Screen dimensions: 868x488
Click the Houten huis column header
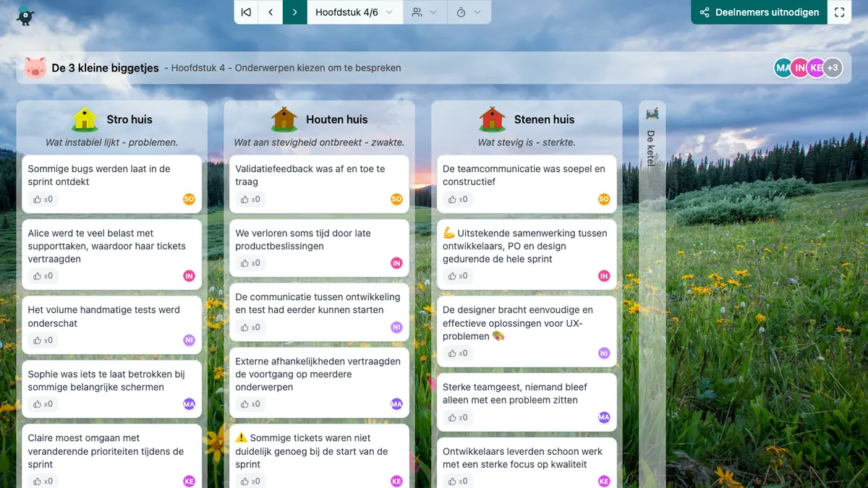tap(336, 119)
